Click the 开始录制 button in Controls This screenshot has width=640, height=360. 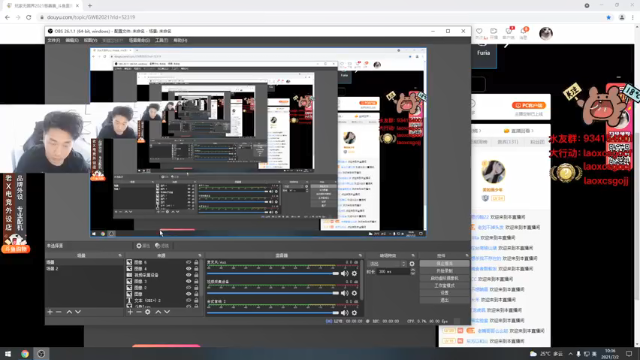[x=444, y=271]
